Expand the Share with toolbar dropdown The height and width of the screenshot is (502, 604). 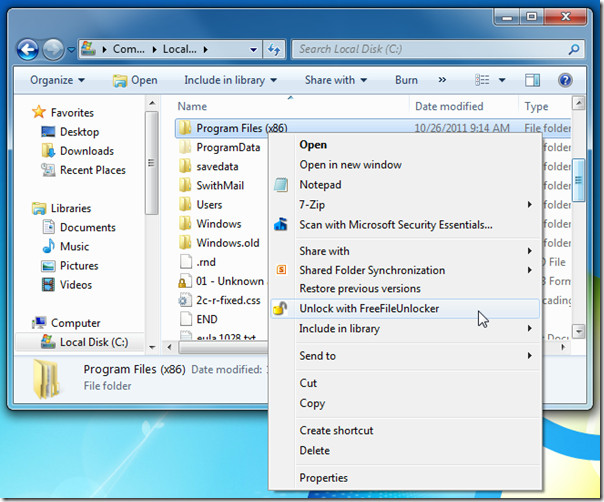[x=335, y=80]
